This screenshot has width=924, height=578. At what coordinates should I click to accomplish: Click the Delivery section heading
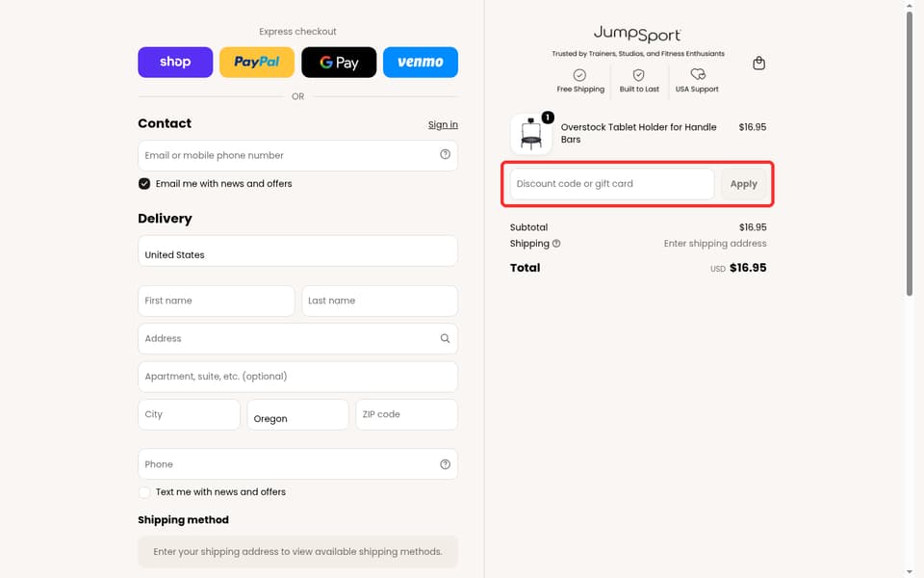(165, 219)
